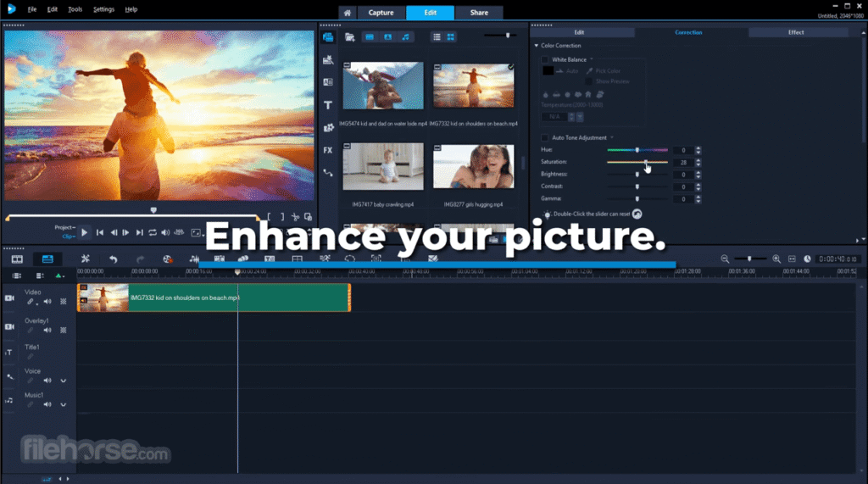Select the Title library T icon
This screenshot has width=868, height=484.
tap(328, 105)
